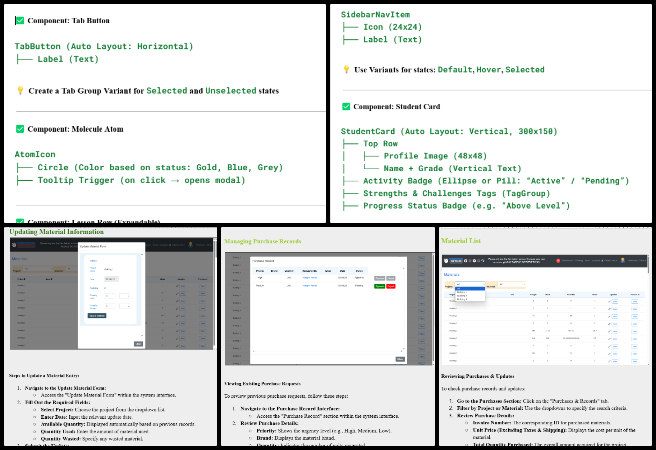Screen dimensions: 656x450
Task: Click the Unit Price (Excluding Taxes & Shipping) bullet
Action: [x=554, y=433]
